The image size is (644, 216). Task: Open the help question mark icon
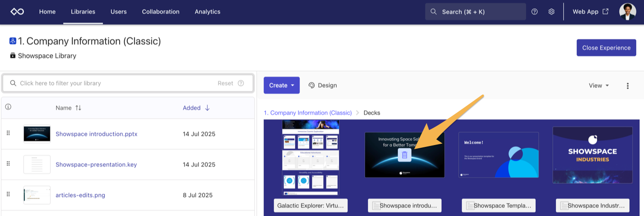tap(534, 12)
